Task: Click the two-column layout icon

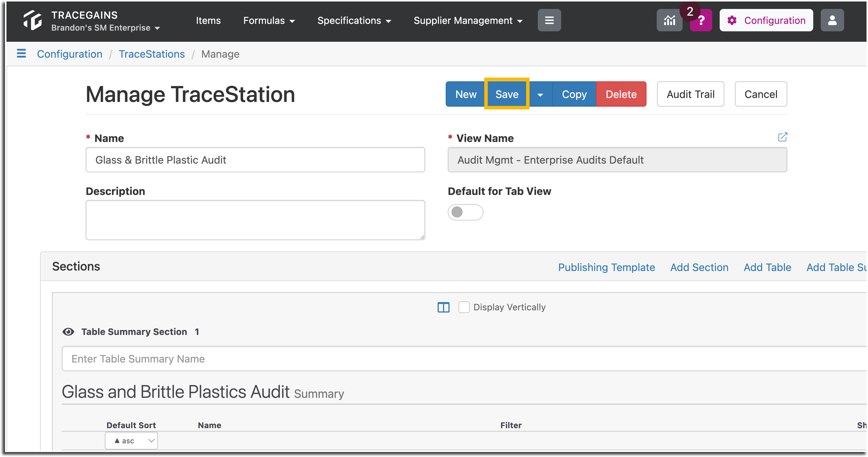Action: [x=443, y=307]
